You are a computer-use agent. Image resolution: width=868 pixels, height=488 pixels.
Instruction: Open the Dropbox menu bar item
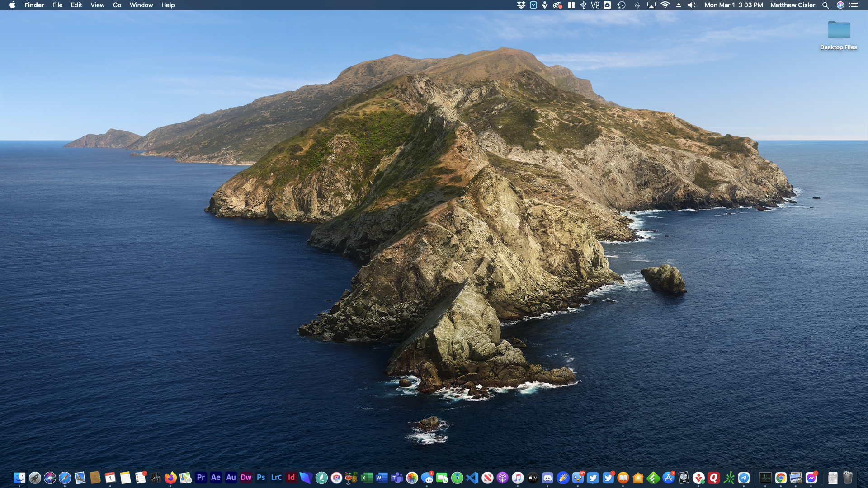pyautogui.click(x=521, y=5)
